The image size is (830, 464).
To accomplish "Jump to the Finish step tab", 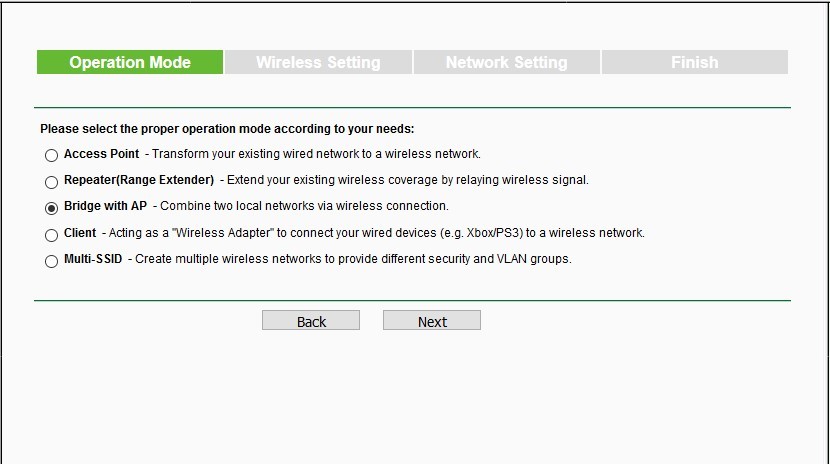I will [695, 62].
